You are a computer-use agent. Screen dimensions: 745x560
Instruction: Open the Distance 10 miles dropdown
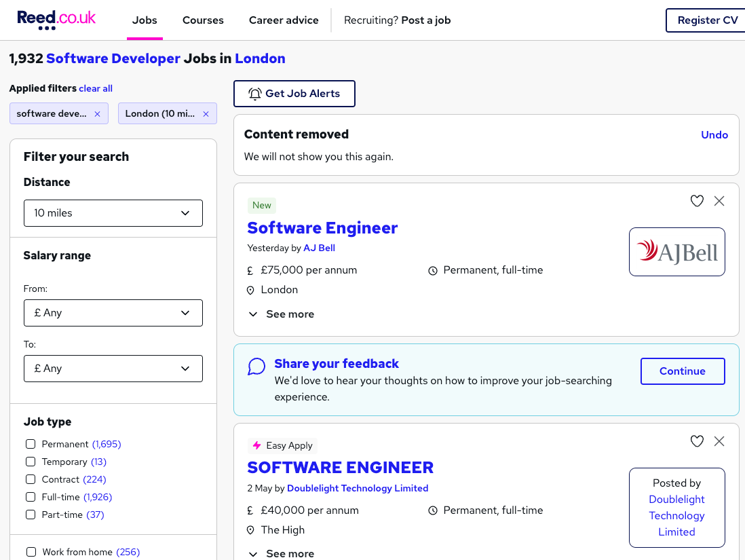[113, 213]
